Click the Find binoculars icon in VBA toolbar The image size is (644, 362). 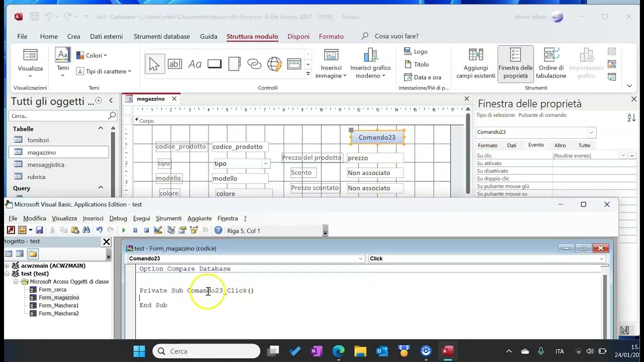[86, 230]
